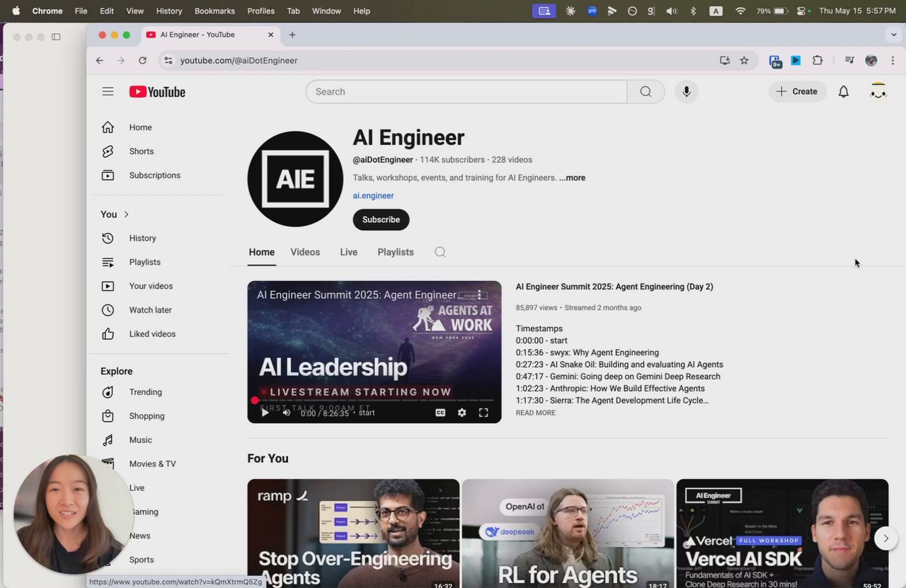Select the channel's Home tab
Viewport: 906px width, 588px height.
tap(262, 252)
